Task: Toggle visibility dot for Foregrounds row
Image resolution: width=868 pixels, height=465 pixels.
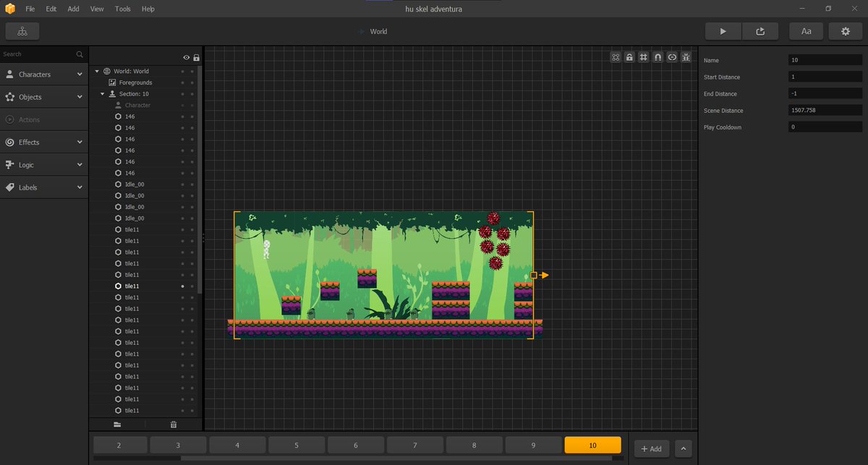Action: coord(183,82)
